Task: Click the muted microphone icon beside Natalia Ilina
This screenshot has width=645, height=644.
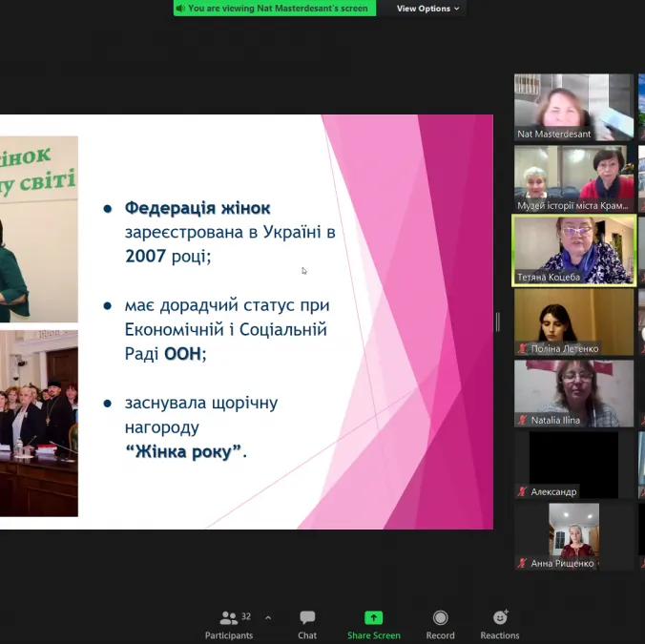Action: tap(523, 421)
